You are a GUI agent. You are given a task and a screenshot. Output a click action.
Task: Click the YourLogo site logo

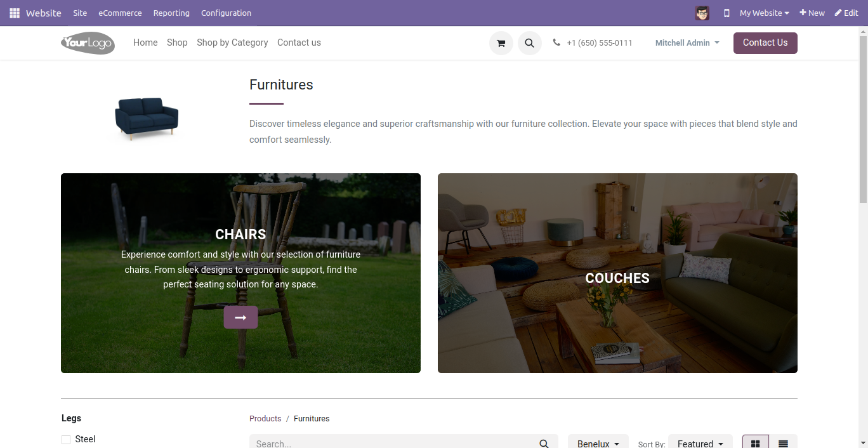(88, 43)
